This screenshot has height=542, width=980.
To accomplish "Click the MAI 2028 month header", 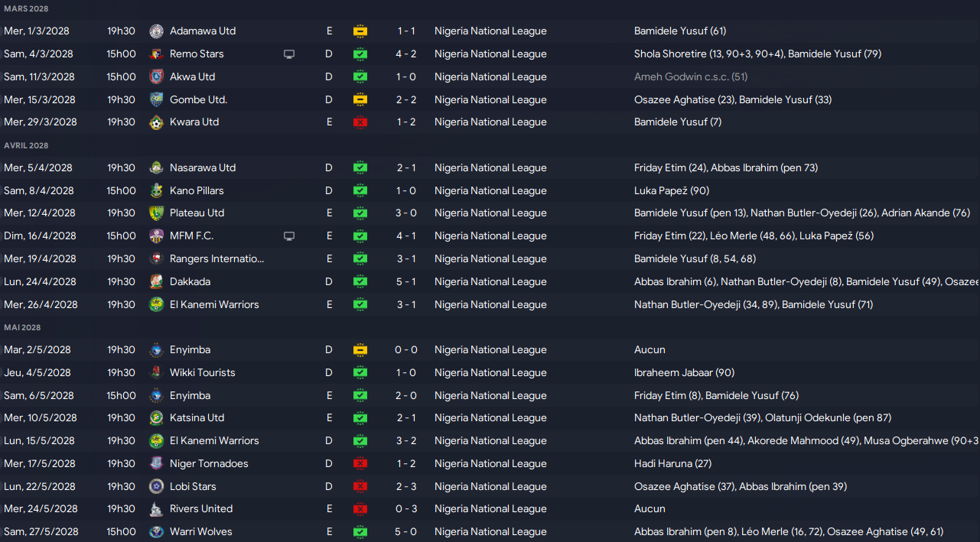I will pyautogui.click(x=22, y=327).
